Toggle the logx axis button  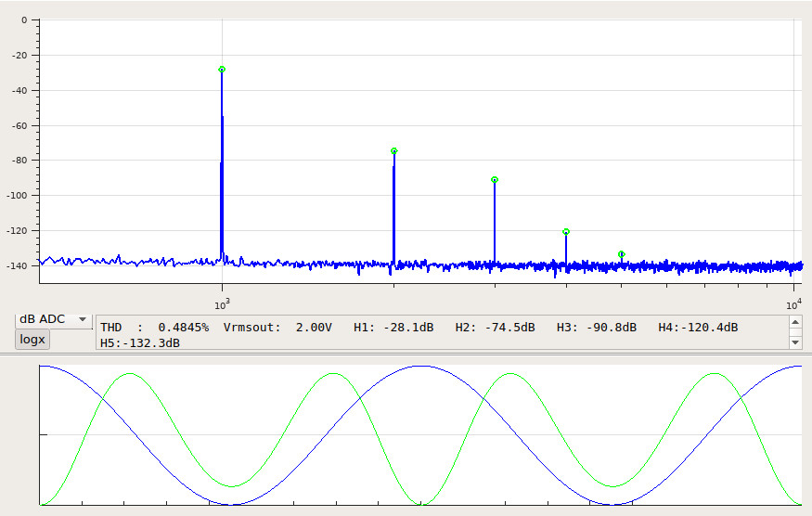(32, 340)
